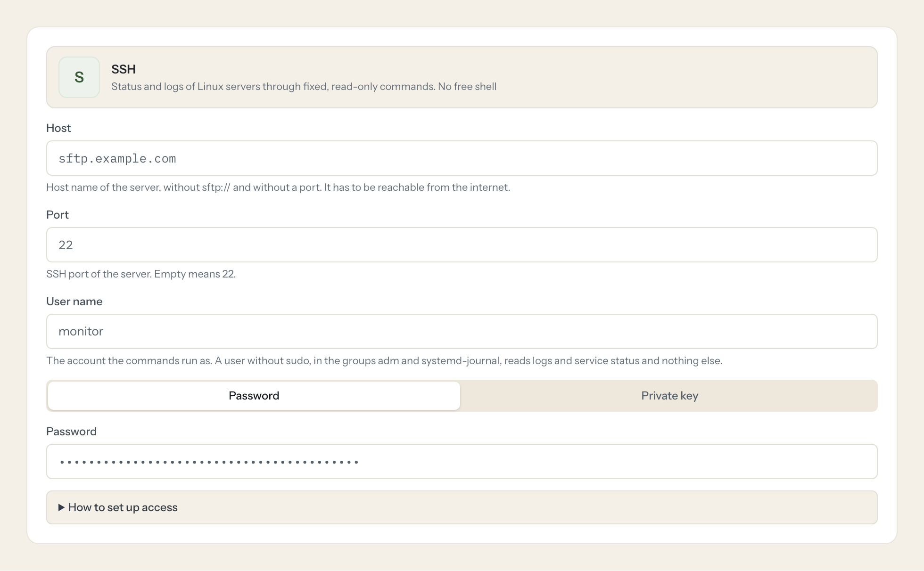Click the 'account the commands run as' hint
Image resolution: width=924 pixels, height=571 pixels.
coord(384,361)
